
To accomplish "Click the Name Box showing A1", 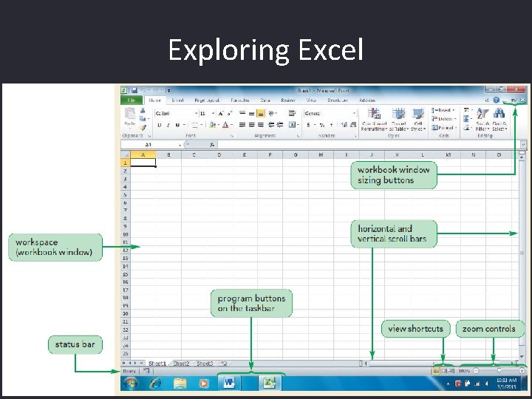I will [151, 145].
